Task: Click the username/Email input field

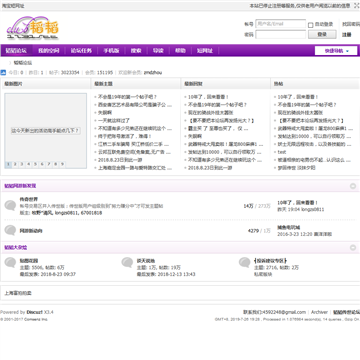Action: pyautogui.click(x=280, y=24)
